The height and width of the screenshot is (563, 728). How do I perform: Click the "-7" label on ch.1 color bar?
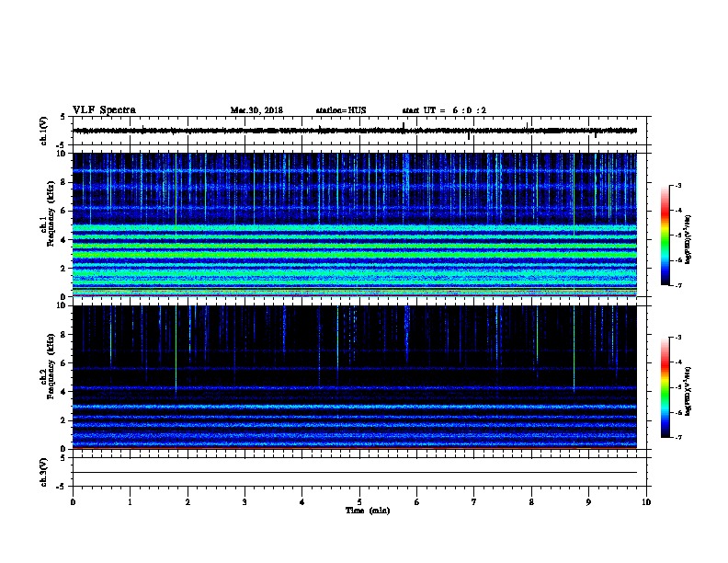(677, 285)
